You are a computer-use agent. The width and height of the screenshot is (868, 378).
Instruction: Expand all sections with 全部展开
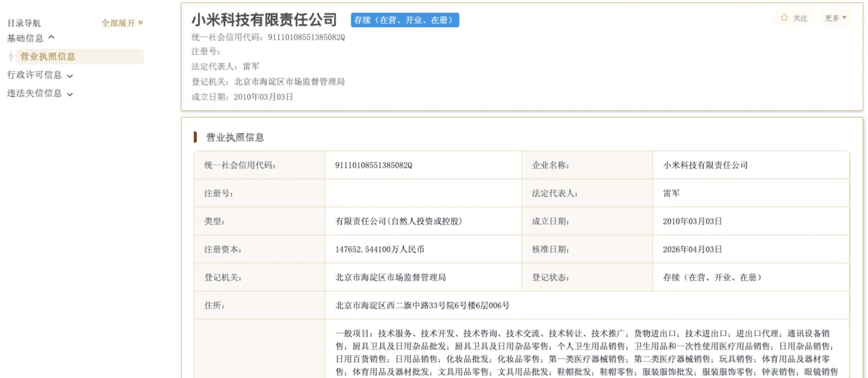pos(122,23)
